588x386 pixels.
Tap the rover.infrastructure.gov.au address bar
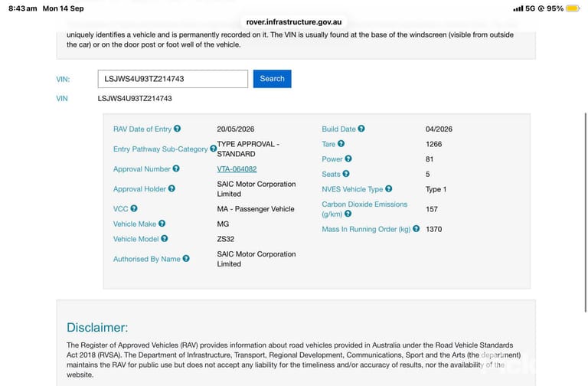click(294, 22)
